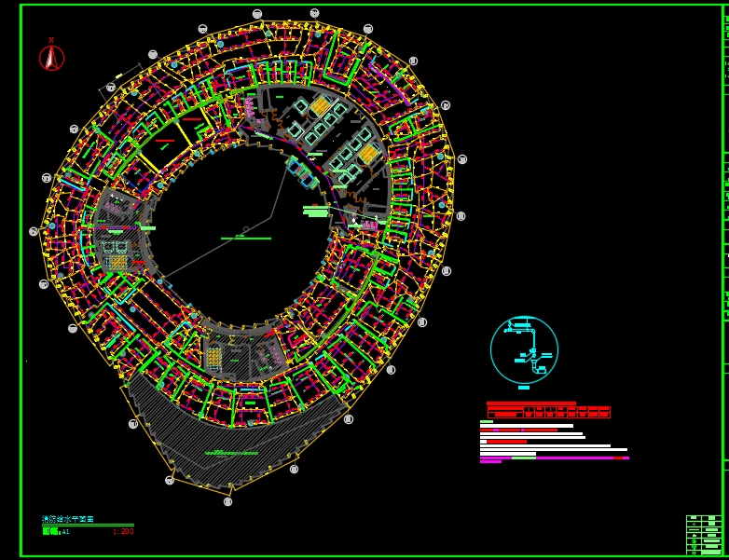
Task: Click the green tag beside the title's A1
Action: [50, 532]
